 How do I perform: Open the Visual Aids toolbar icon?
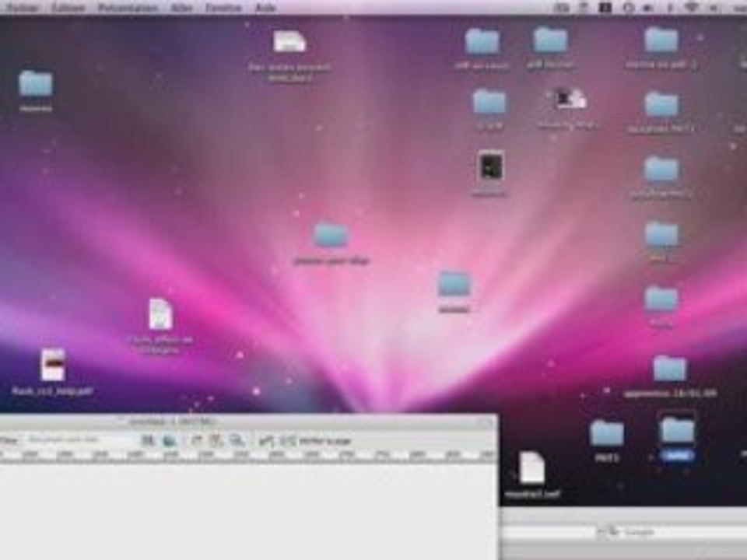point(237,440)
